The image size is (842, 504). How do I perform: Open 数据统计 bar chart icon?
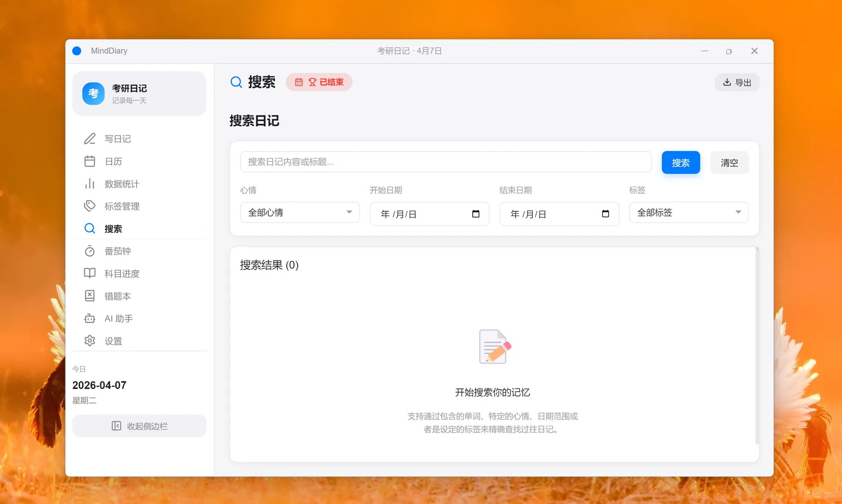tap(90, 184)
